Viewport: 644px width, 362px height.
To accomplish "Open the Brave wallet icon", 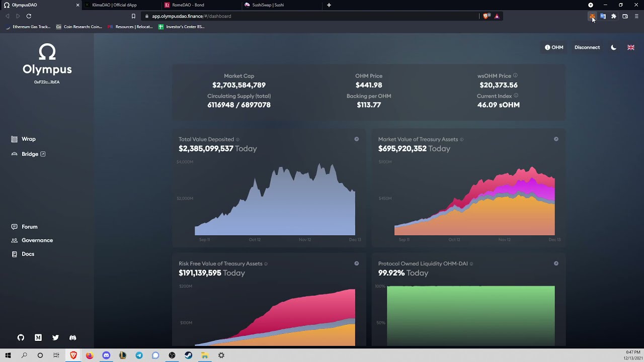I will [x=625, y=16].
